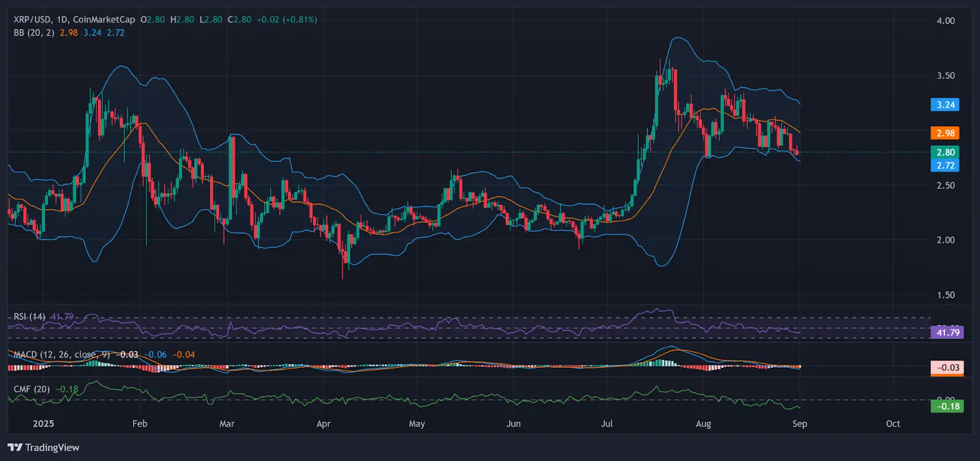Select the XRP/USD symbol title
Screen dimensions: 980x461
(x=32, y=20)
